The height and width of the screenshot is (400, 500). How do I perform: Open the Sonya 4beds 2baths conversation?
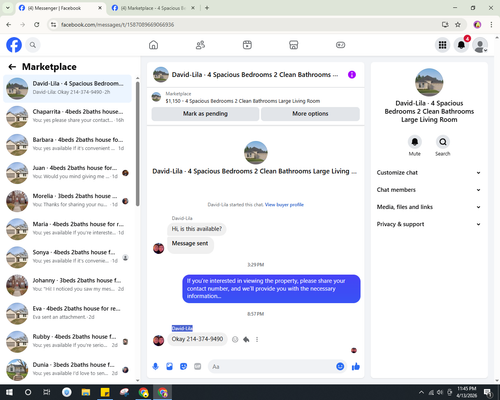pyautogui.click(x=67, y=257)
